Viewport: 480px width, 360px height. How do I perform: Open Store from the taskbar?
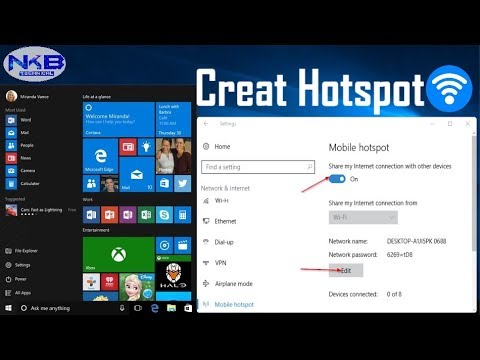(188, 308)
